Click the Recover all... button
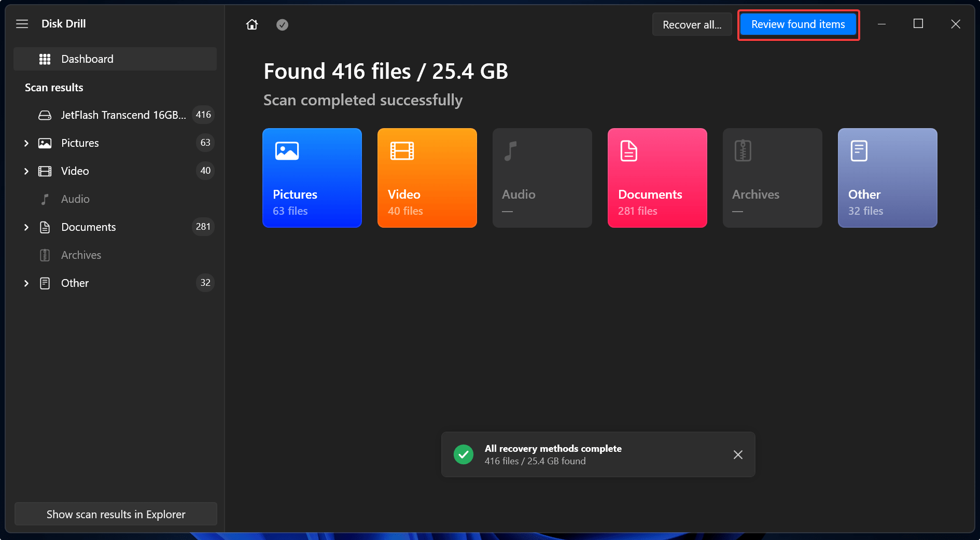980x540 pixels. click(x=692, y=24)
